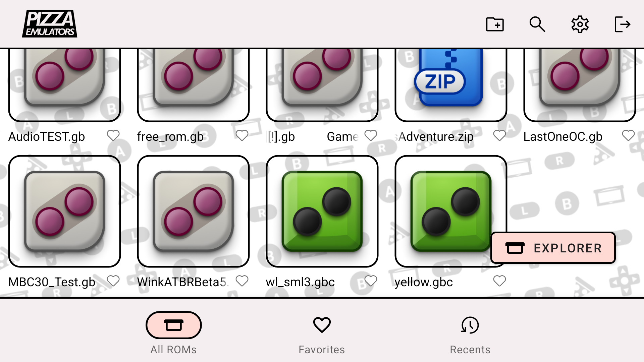This screenshot has height=362, width=644.
Task: Open the search magnifier icon
Action: (x=537, y=24)
